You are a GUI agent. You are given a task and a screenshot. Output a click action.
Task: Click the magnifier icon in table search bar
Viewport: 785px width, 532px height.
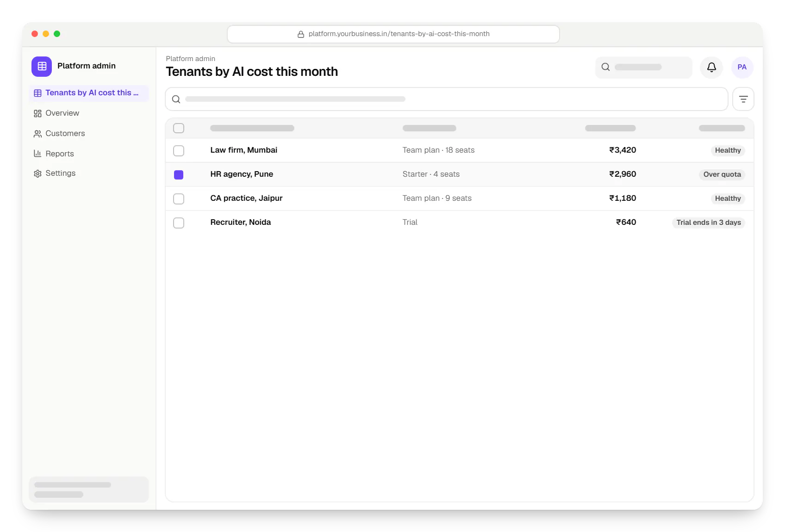[x=176, y=99]
